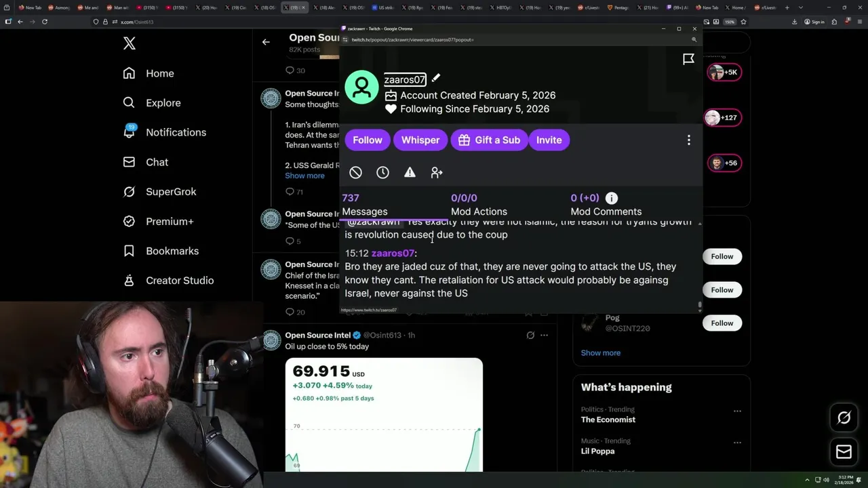Select the Mod Comments tab
868x488 pixels.
point(606,205)
